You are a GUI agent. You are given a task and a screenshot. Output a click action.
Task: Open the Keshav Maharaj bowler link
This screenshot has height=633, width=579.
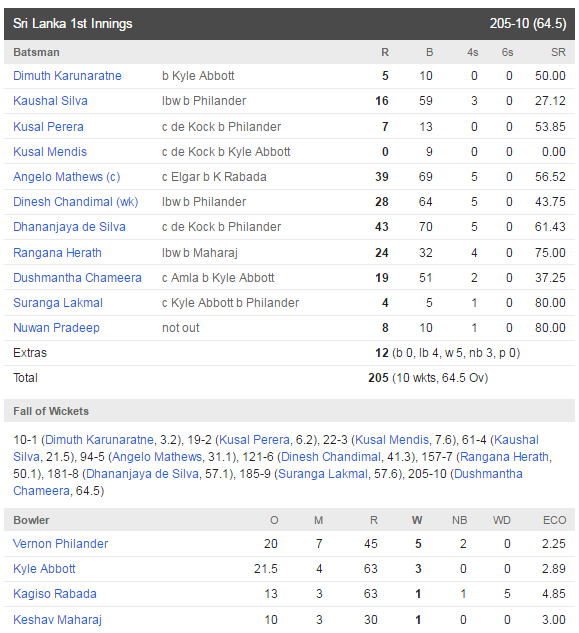57,620
